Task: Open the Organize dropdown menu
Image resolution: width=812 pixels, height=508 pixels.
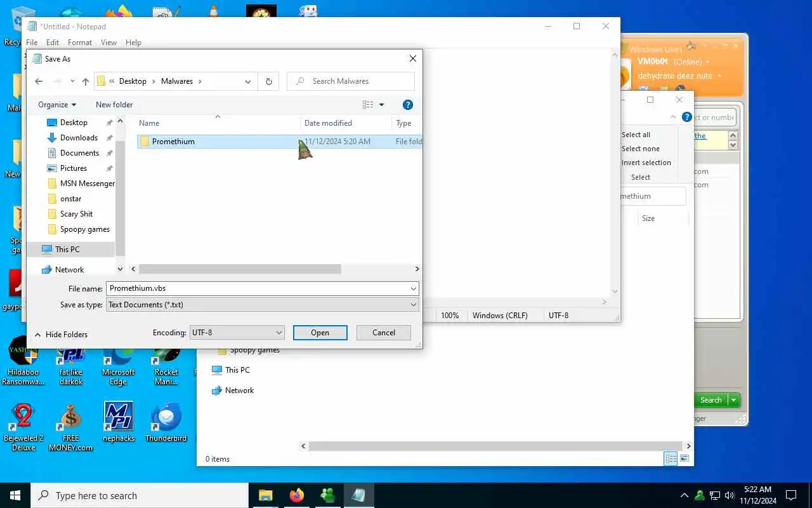Action: (57, 105)
